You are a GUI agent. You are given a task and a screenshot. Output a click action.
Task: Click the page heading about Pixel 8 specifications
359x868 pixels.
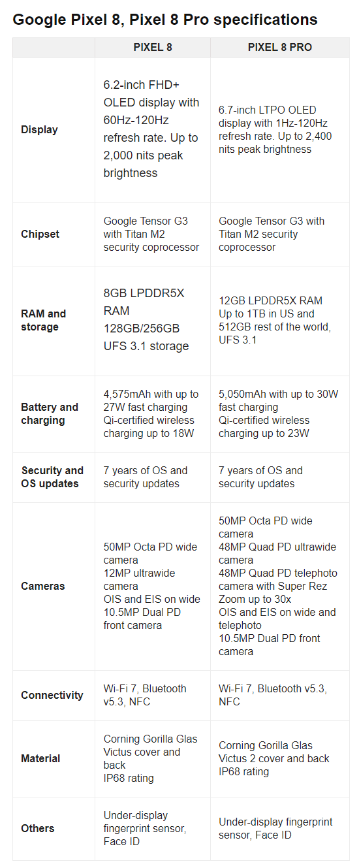165,20
